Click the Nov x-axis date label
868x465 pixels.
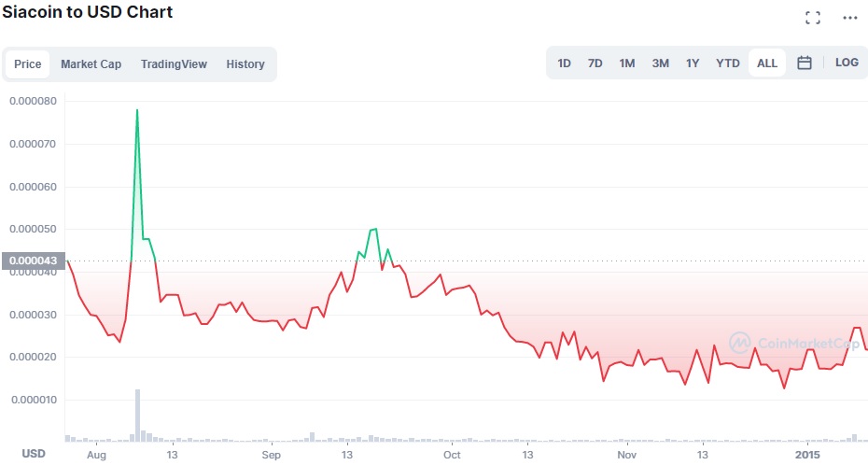coord(626,455)
